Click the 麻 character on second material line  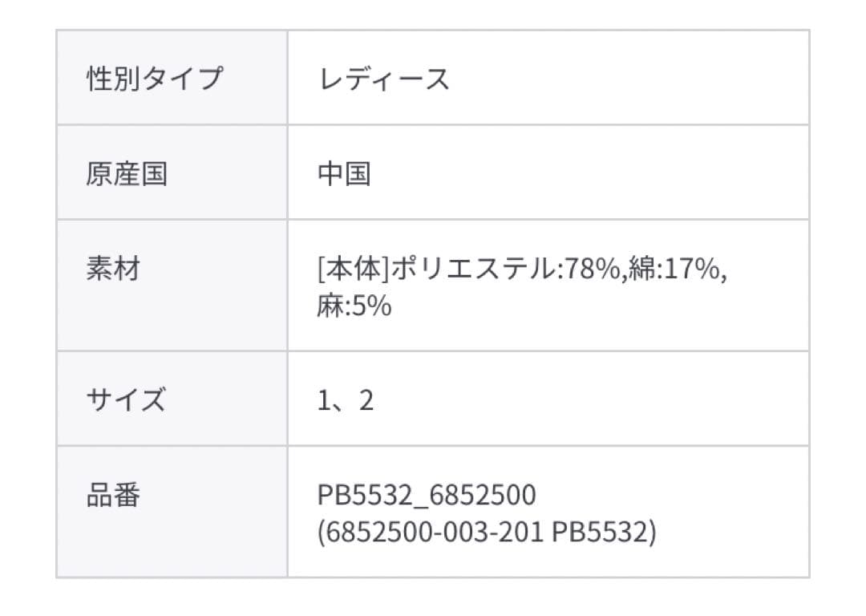point(330,306)
